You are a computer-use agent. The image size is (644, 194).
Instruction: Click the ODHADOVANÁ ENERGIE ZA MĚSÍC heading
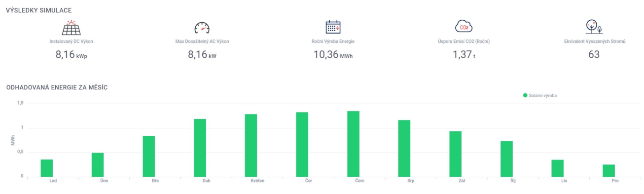pos(57,87)
